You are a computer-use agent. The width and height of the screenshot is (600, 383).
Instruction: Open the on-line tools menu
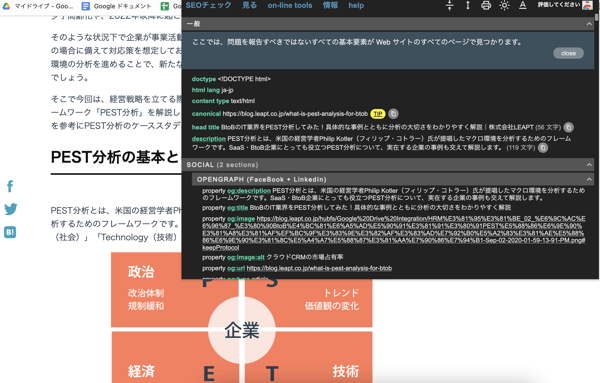(x=290, y=5)
